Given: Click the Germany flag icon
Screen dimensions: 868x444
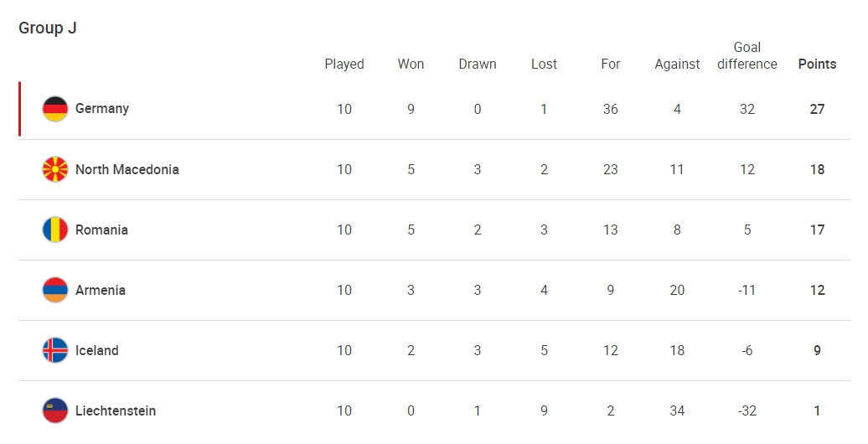Looking at the screenshot, I should point(55,109).
